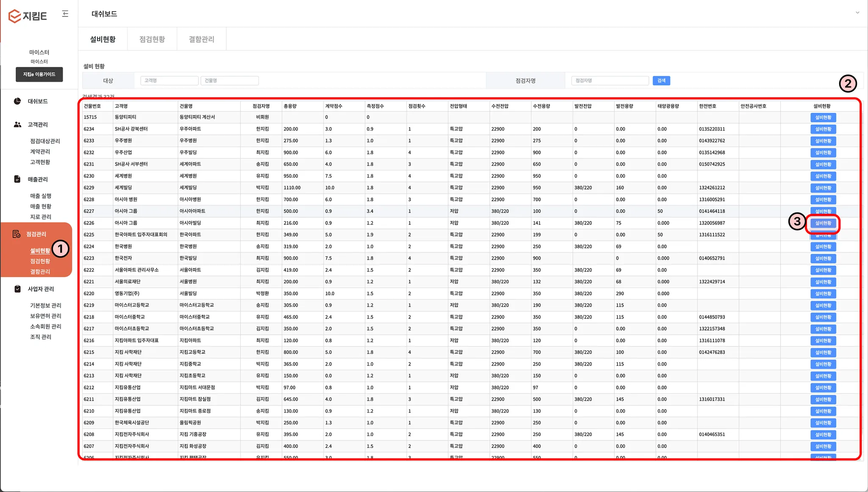Click the 대쉬보드 pie chart icon
Viewport: 868px width, 492px height.
(x=17, y=101)
